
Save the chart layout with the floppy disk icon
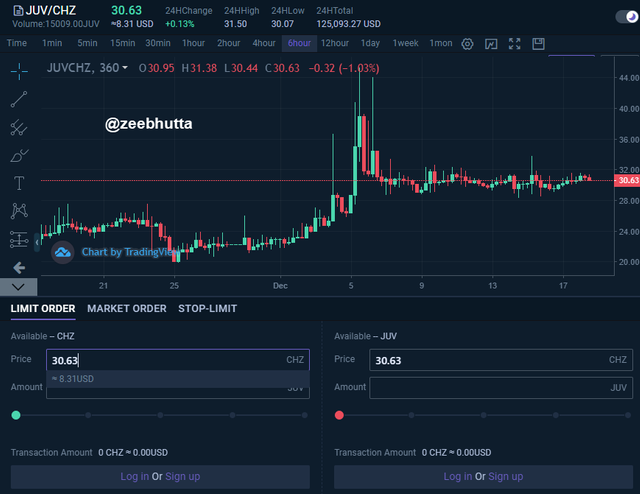point(538,44)
